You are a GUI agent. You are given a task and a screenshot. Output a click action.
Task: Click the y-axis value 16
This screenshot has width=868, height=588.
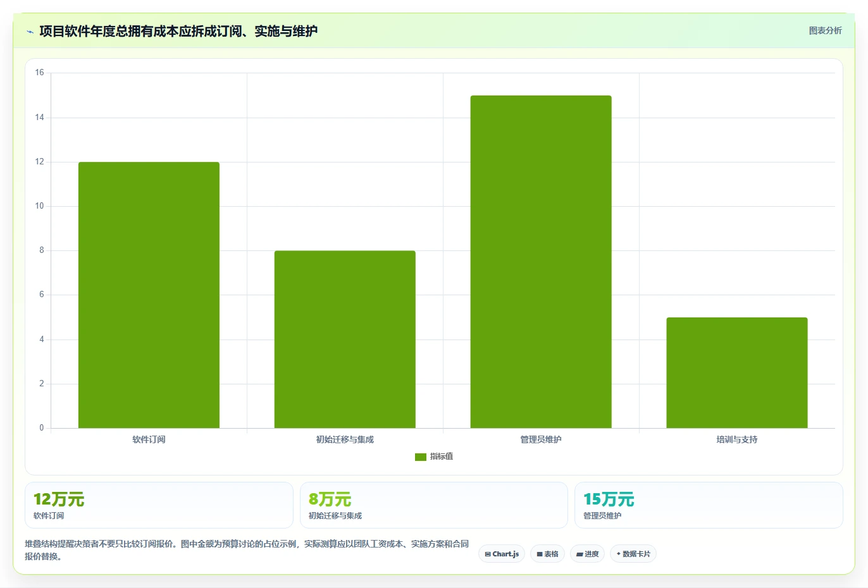(39, 73)
